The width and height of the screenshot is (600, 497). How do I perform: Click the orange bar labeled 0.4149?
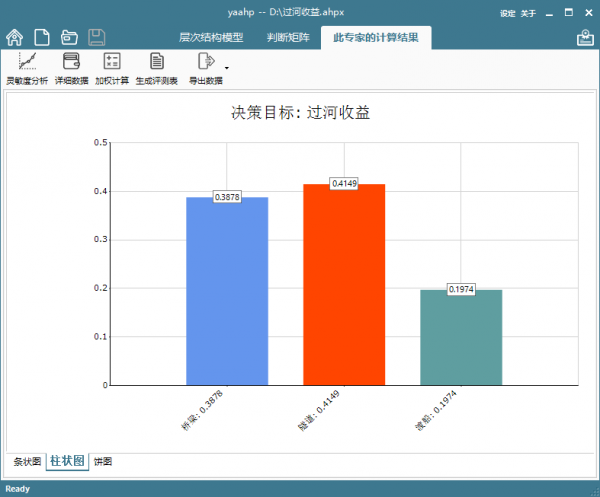pos(344,285)
